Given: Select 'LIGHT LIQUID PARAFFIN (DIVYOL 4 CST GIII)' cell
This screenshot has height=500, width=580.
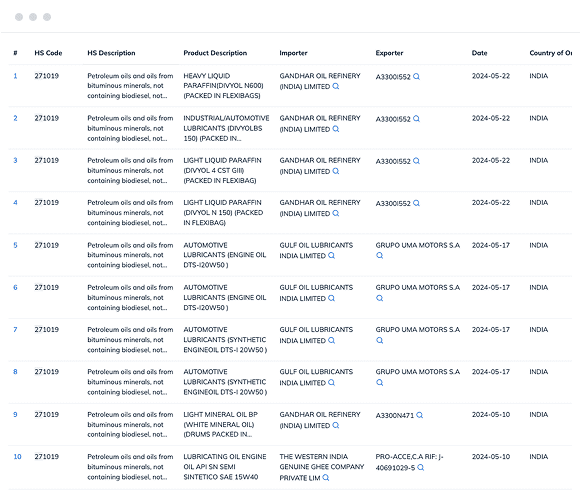Looking at the screenshot, I should (222, 170).
